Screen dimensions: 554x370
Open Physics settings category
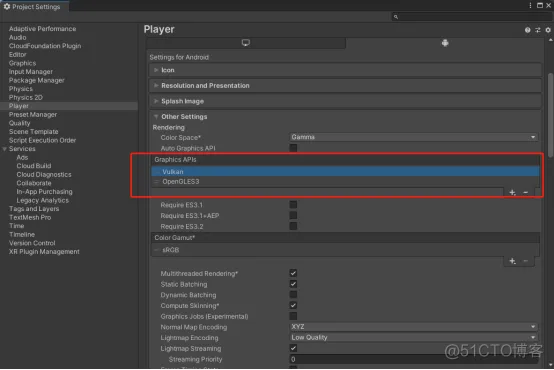(20, 89)
